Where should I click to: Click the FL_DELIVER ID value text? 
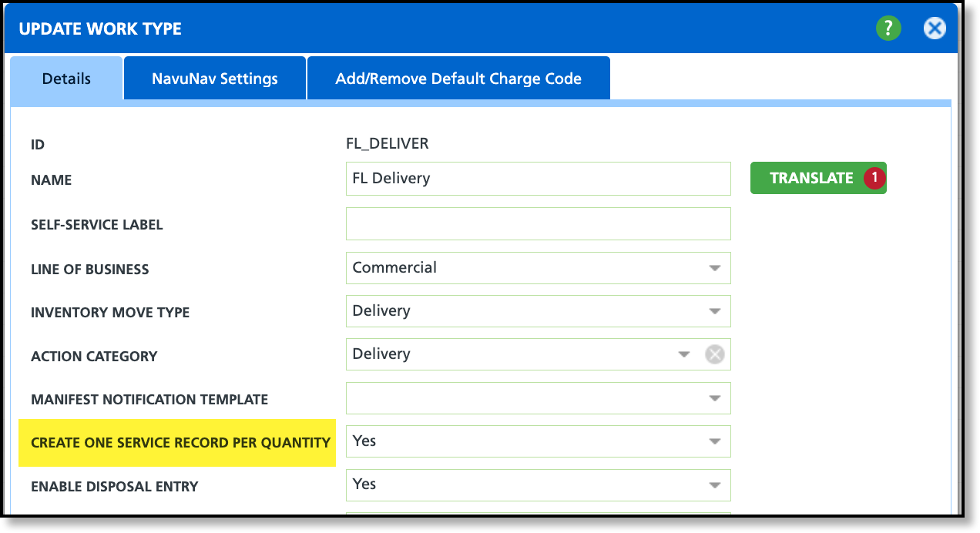pos(387,144)
